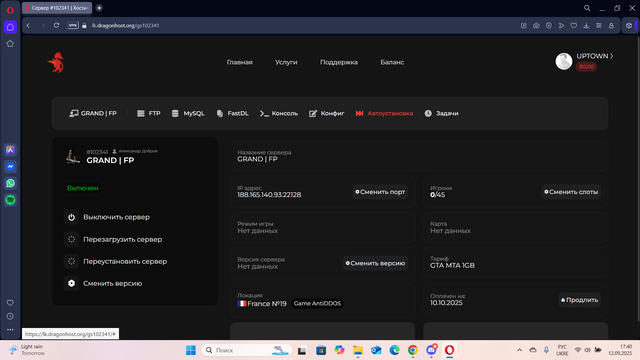Click the taskbar Поиск search box
Screen dimensions: 640x360
point(247,350)
